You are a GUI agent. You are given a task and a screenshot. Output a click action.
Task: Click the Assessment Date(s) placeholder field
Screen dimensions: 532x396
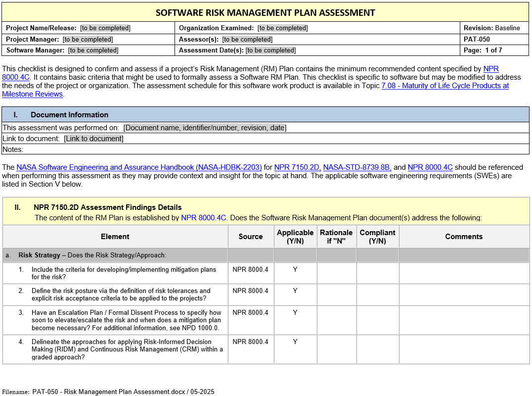(x=270, y=50)
